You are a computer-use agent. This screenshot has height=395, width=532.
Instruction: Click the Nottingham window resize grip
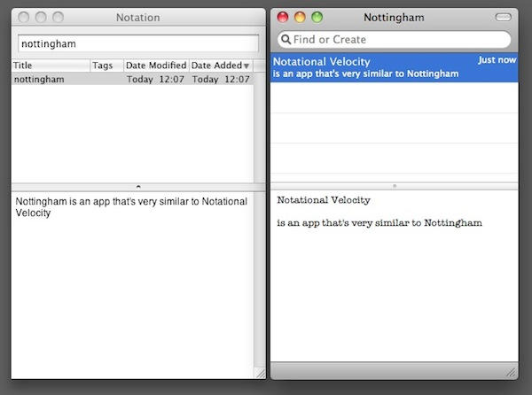(x=510, y=369)
